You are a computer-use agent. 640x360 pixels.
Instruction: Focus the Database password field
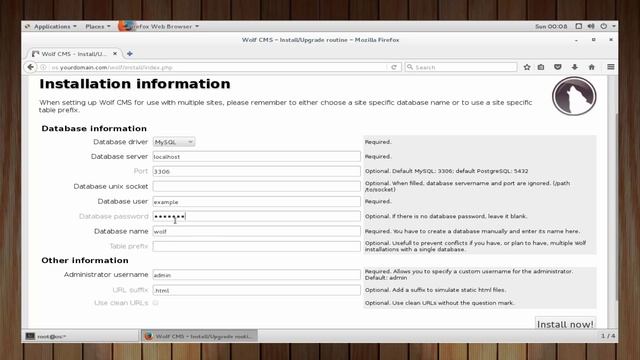point(256,216)
